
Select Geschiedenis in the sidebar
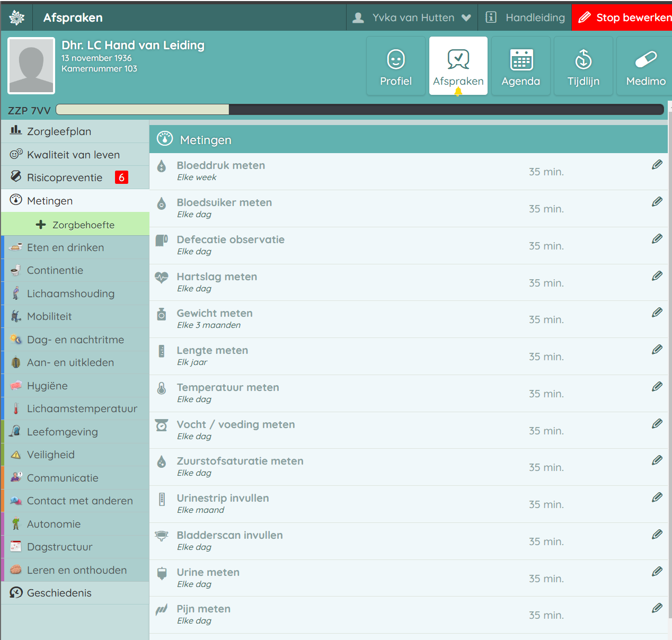click(59, 593)
